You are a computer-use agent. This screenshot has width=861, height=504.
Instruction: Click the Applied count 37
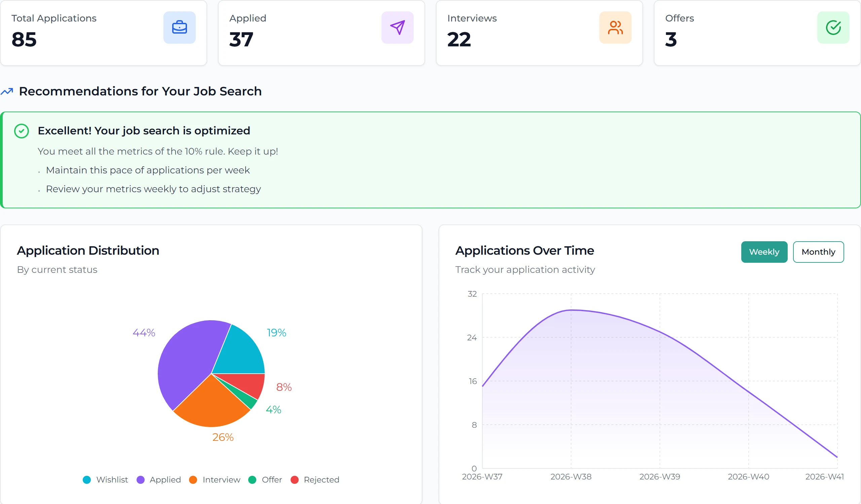pyautogui.click(x=241, y=39)
